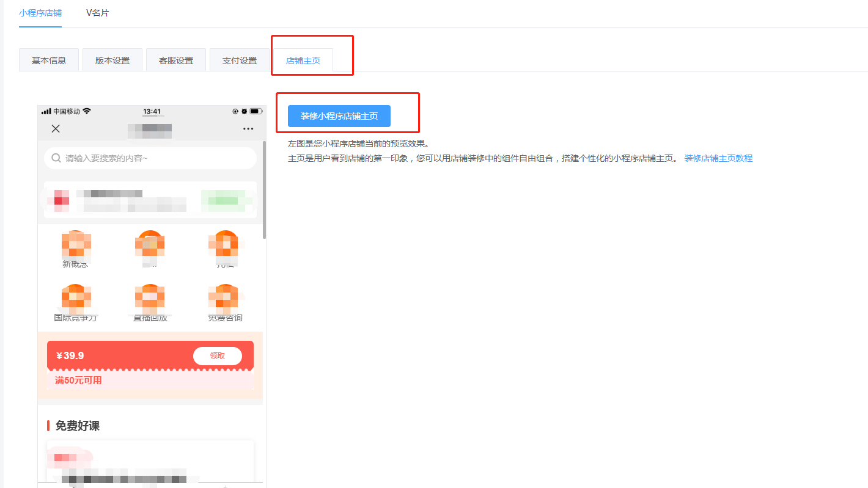This screenshot has width=868, height=488.
Task: Tap the 新概念 category icon
Action: (76, 244)
